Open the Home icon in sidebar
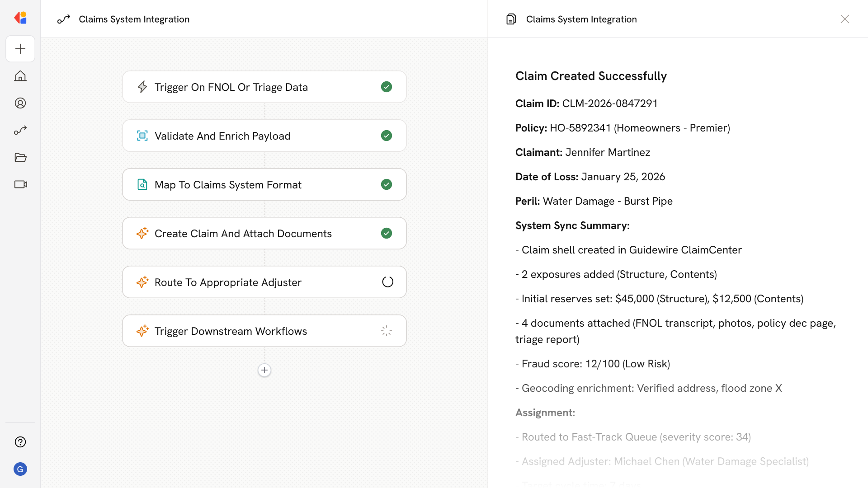This screenshot has height=488, width=868. click(20, 76)
